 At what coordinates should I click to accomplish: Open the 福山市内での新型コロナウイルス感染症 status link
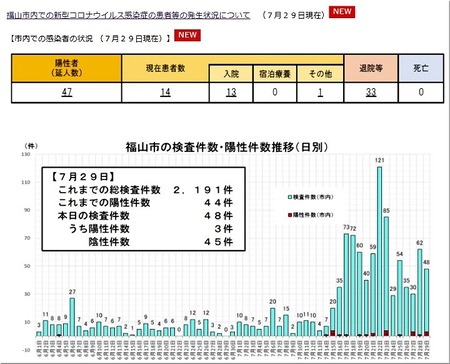click(128, 15)
